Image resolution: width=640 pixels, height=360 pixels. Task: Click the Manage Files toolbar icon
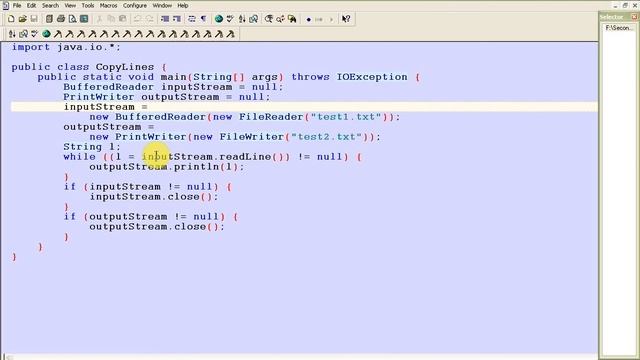[x=49, y=19]
